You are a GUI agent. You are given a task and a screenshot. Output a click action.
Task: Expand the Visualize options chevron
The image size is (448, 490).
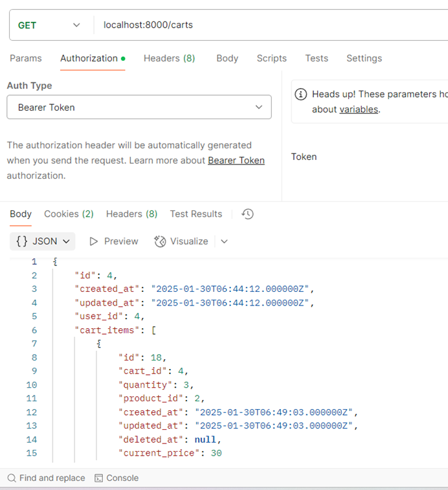[x=225, y=241]
